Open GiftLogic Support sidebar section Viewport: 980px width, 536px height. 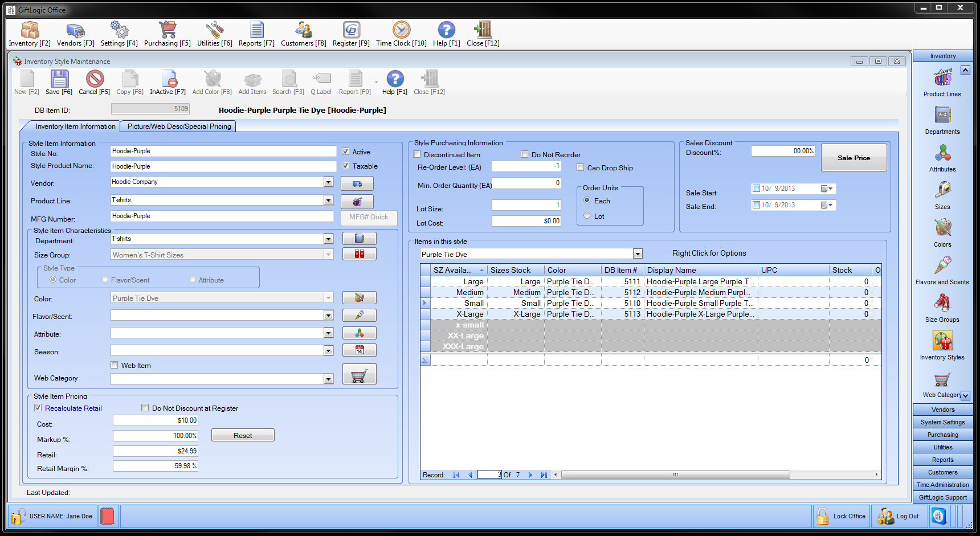943,497
